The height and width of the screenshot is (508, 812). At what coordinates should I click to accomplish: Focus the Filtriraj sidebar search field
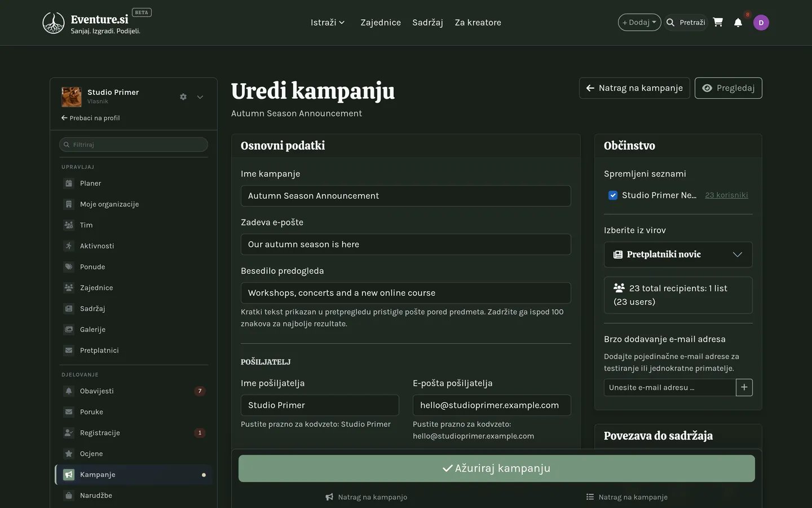pos(134,144)
